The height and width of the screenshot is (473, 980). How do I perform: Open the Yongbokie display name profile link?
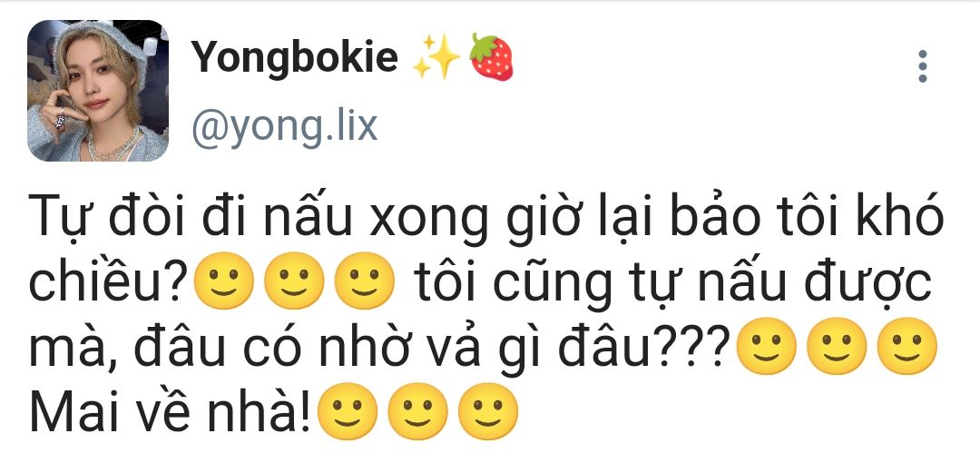[294, 56]
